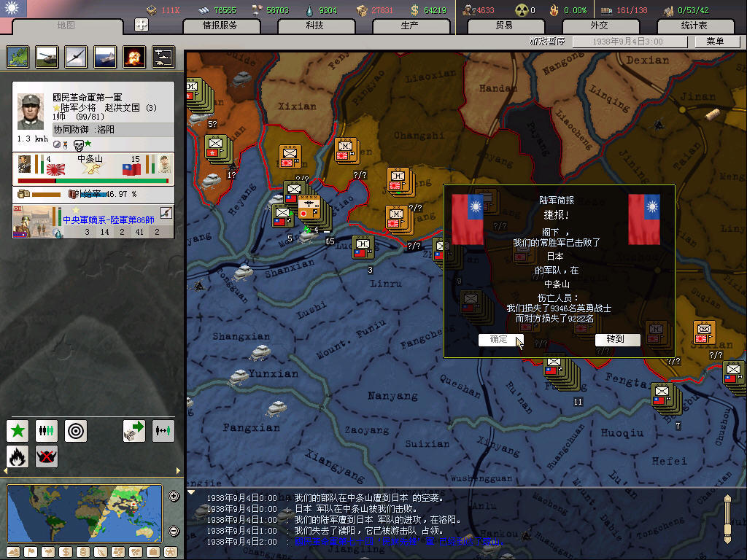Click the world minimap thumbnail
The image size is (747, 560).
(x=85, y=513)
